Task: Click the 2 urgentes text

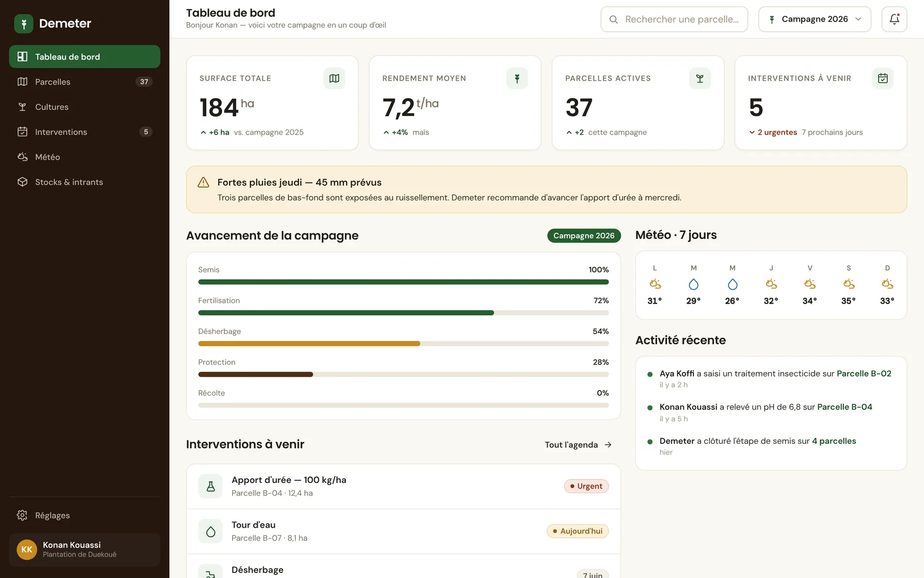Action: (777, 133)
